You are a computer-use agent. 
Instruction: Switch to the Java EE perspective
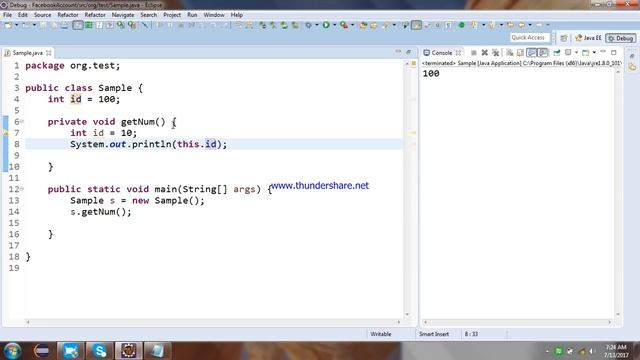588,38
